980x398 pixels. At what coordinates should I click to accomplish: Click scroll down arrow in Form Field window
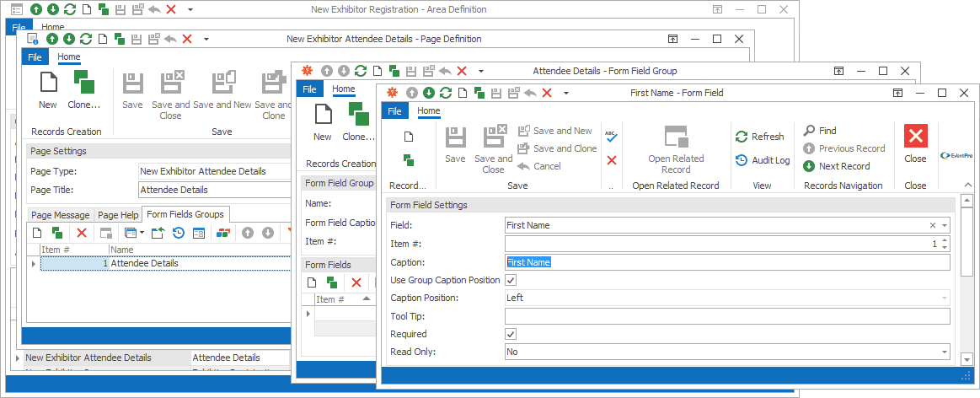tap(967, 359)
